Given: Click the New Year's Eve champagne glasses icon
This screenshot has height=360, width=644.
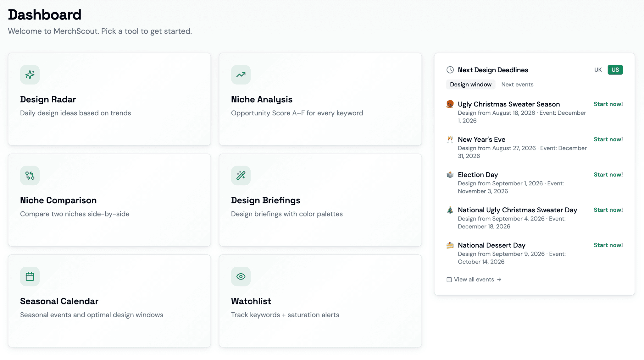Looking at the screenshot, I should pos(450,139).
